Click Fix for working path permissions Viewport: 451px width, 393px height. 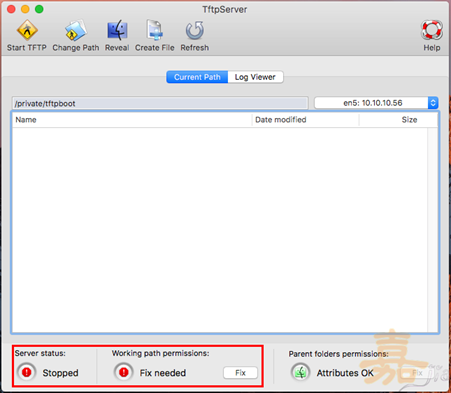(x=240, y=373)
